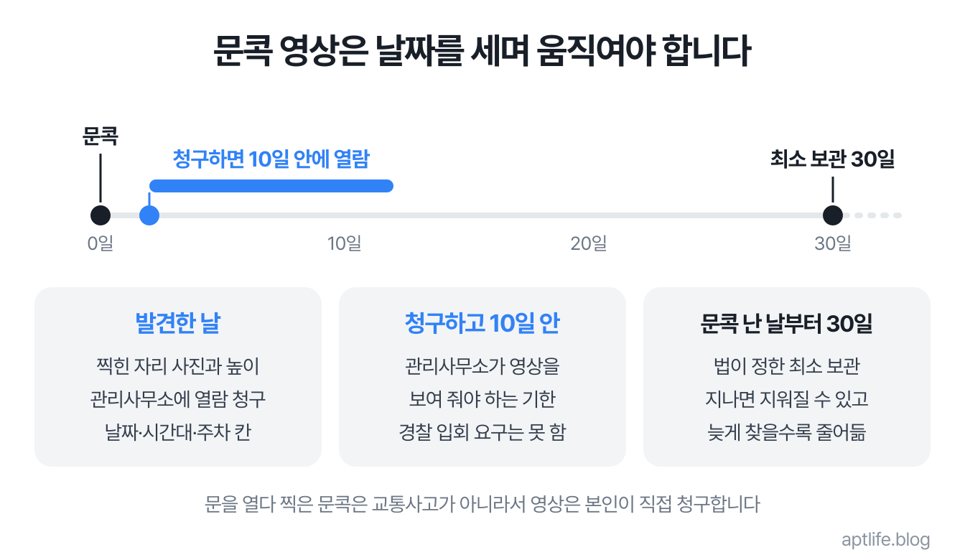Click the 관리사무소에 열람 청구 line
This screenshot has width=965, height=560.
[x=178, y=398]
